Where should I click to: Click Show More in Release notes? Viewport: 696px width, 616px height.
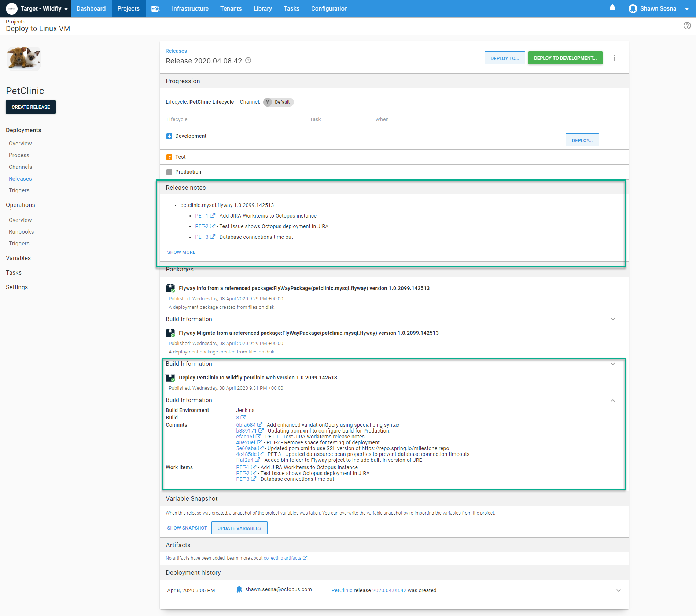pyautogui.click(x=181, y=252)
